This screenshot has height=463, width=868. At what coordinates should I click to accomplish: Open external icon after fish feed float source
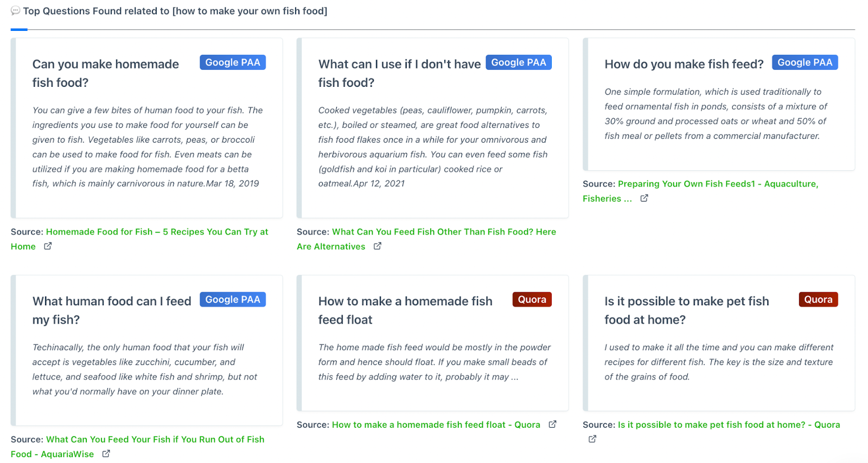(552, 425)
